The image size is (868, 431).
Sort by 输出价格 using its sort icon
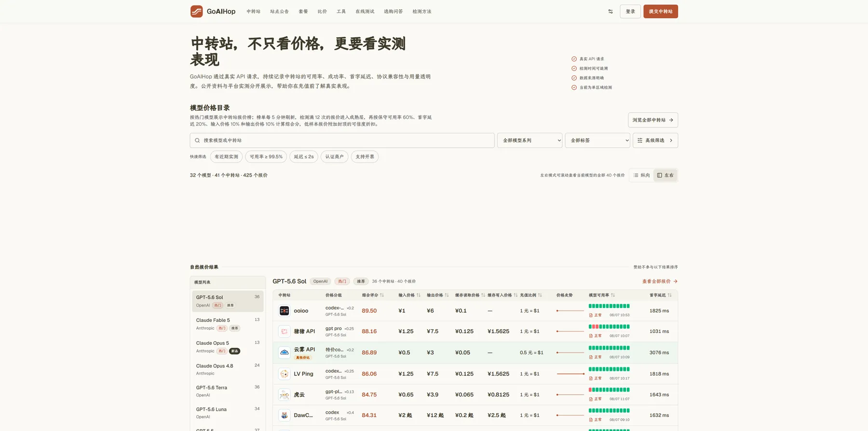pyautogui.click(x=447, y=295)
